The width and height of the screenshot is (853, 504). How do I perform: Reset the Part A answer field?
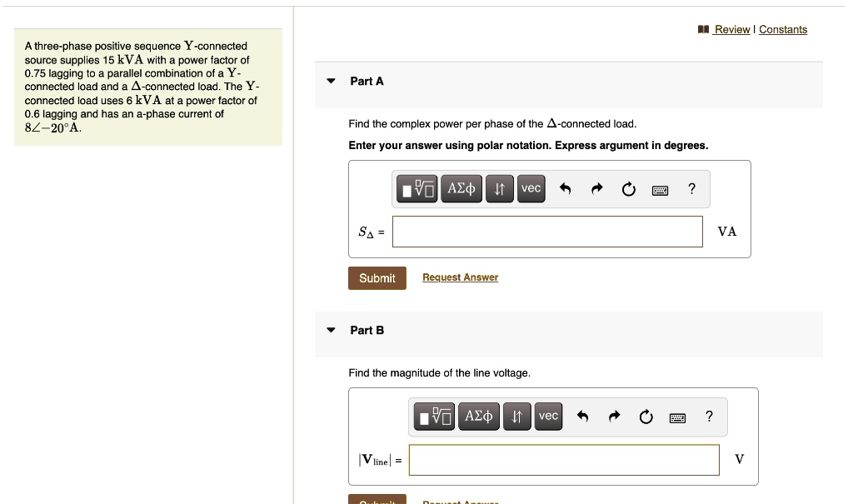pos(629,189)
